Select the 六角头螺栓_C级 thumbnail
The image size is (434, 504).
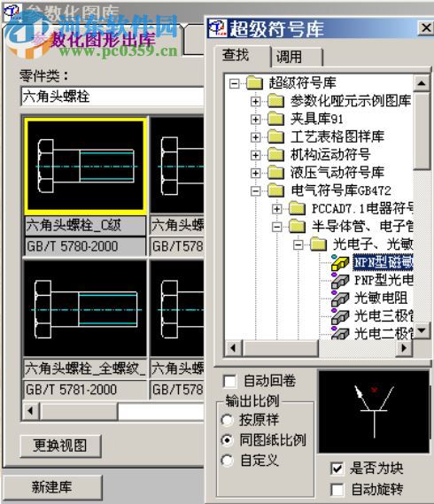pyautogui.click(x=86, y=166)
